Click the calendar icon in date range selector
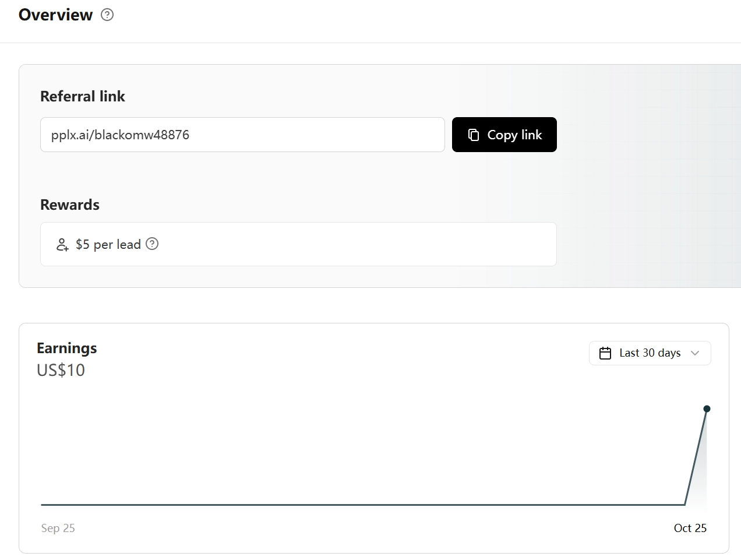Screen dimensions: 741x560 [x=605, y=353]
